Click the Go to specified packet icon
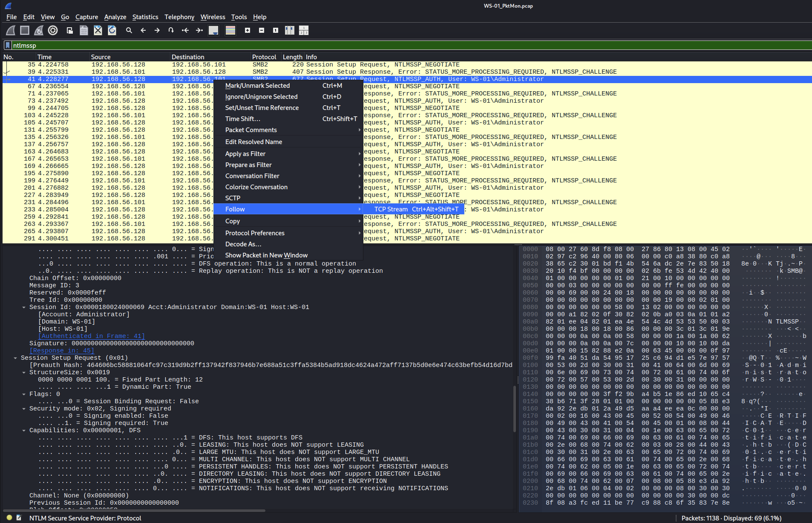The height and width of the screenshot is (523, 812). [x=171, y=30]
